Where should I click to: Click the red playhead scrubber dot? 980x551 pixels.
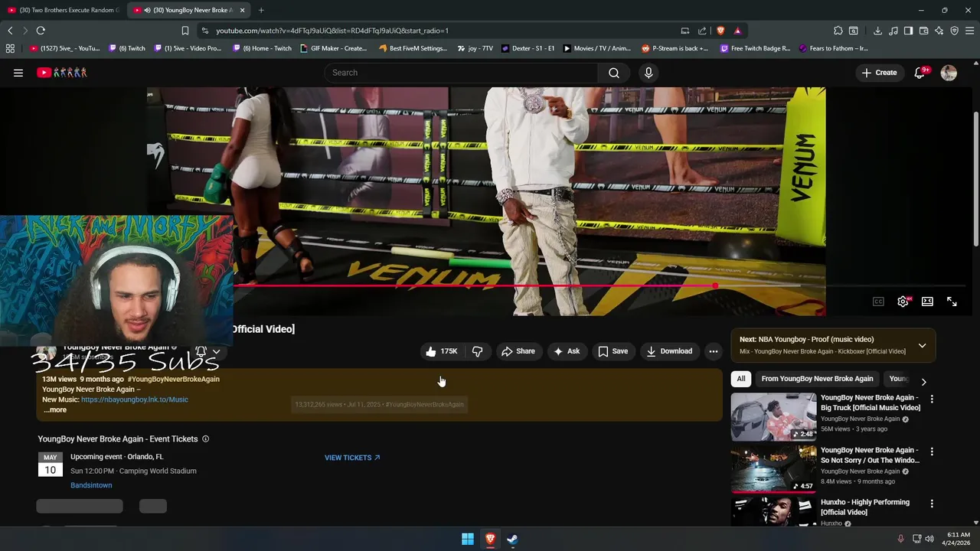pos(714,285)
